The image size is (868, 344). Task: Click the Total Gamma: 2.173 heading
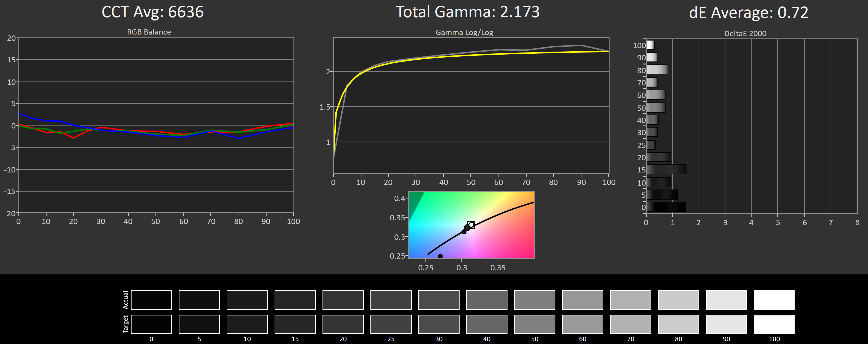(x=467, y=12)
